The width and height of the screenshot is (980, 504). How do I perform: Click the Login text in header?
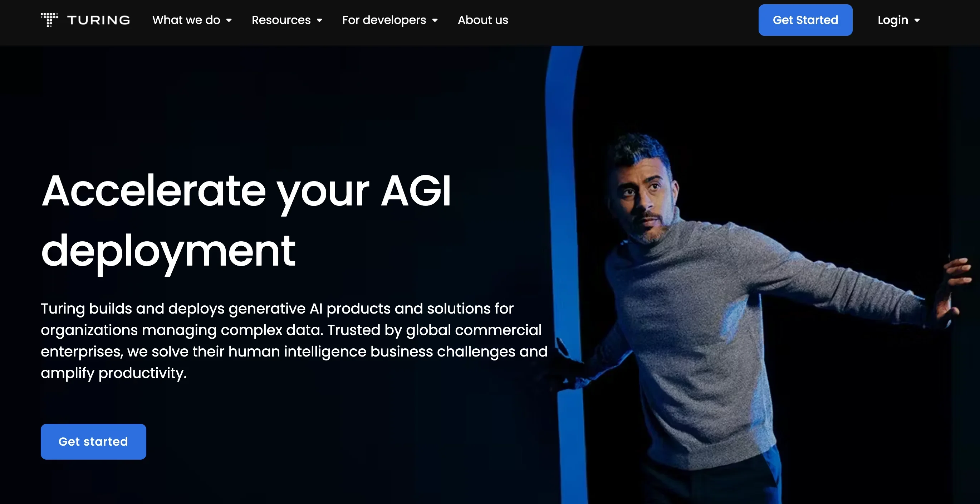[x=892, y=20]
